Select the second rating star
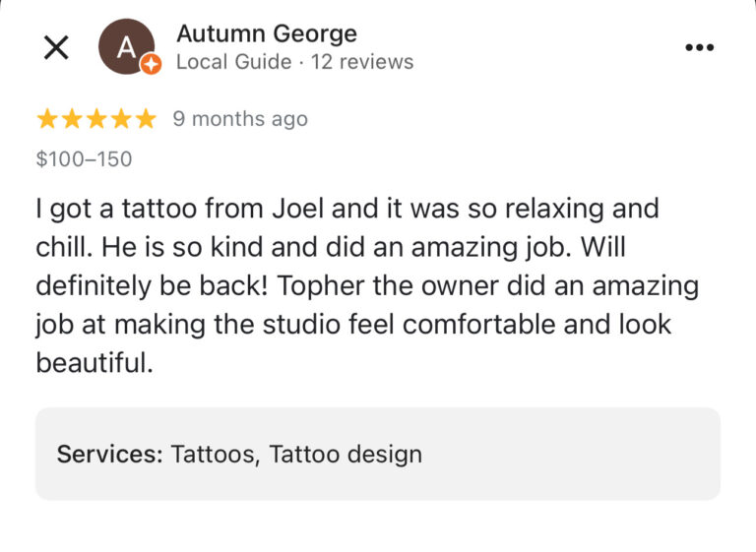Image resolution: width=756 pixels, height=552 pixels. pos(72,119)
